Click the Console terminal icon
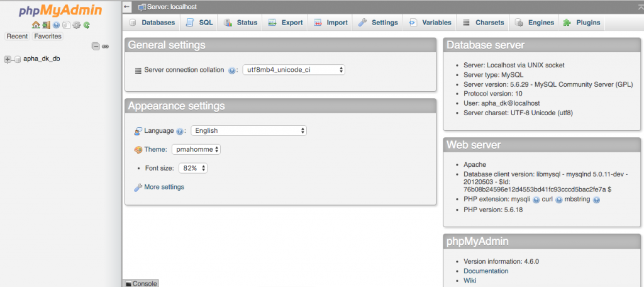 tap(128, 284)
